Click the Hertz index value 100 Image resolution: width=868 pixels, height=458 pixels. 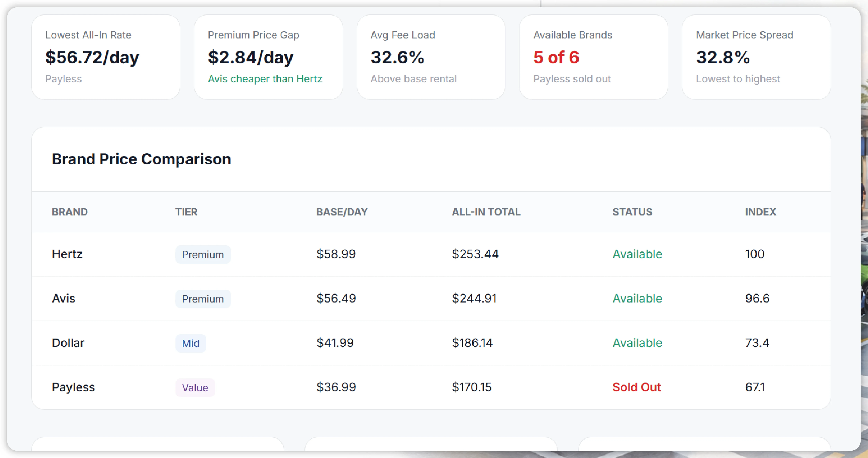tap(754, 254)
